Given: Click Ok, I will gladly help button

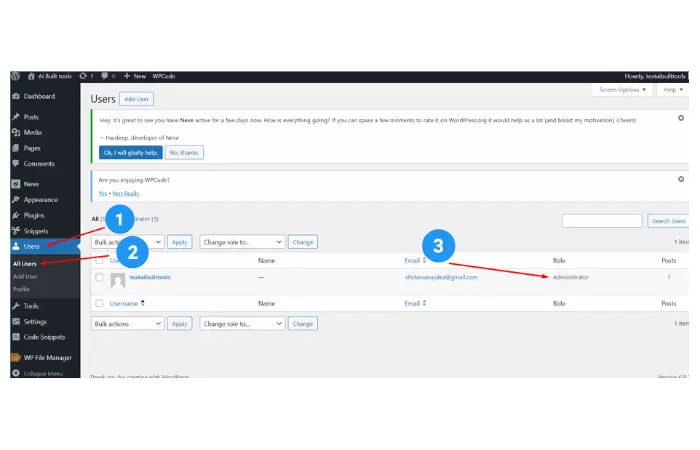Looking at the screenshot, I should coord(131,153).
